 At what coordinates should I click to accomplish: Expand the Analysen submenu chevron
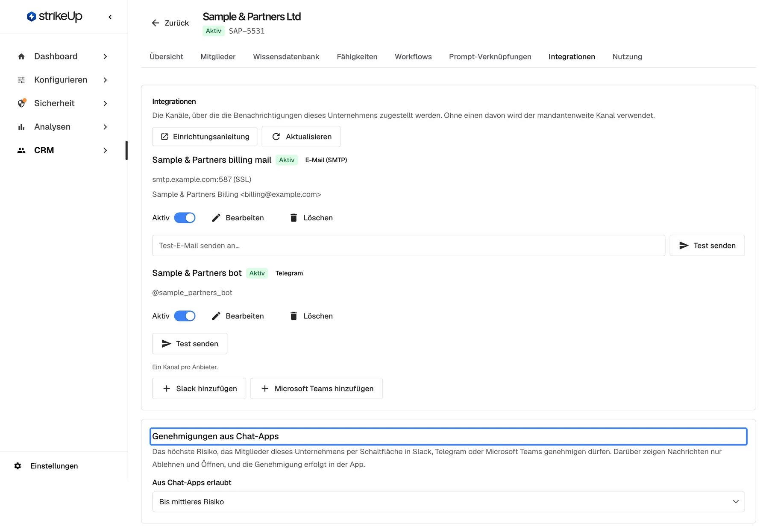(105, 127)
